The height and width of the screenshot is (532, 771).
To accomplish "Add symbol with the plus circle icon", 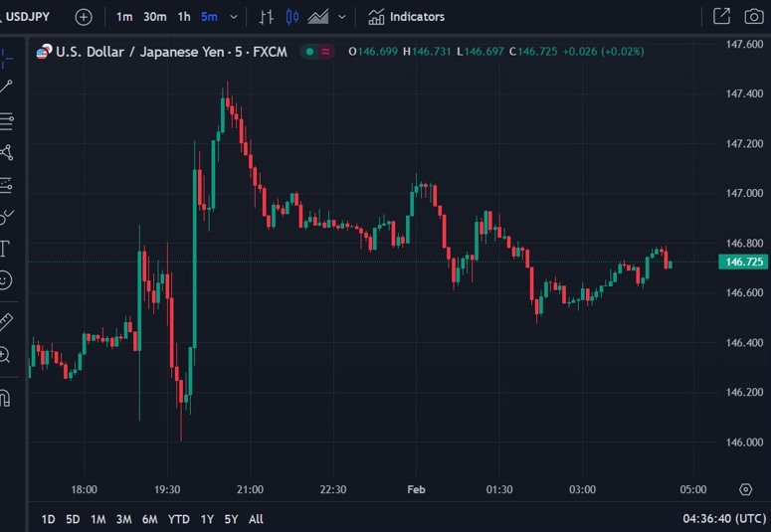I will tap(84, 17).
